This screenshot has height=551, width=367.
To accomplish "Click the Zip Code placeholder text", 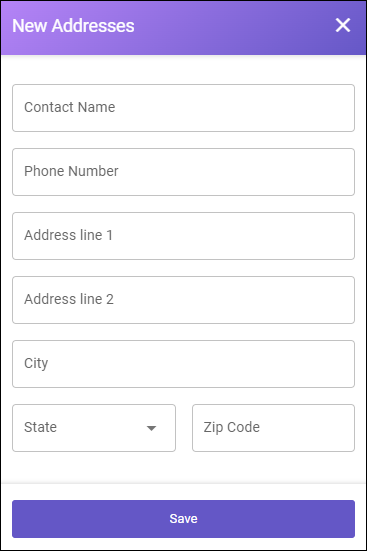I will click(232, 428).
